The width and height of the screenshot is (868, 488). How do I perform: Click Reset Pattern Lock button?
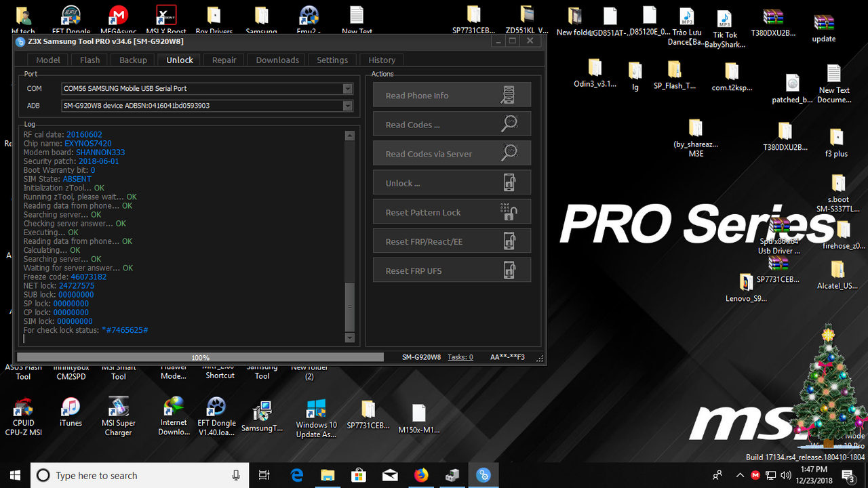452,212
